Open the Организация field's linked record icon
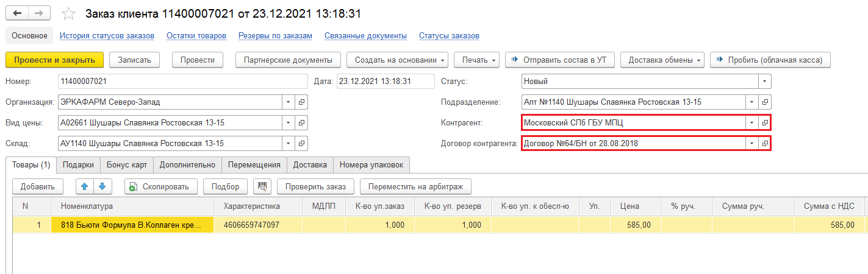 301,102
